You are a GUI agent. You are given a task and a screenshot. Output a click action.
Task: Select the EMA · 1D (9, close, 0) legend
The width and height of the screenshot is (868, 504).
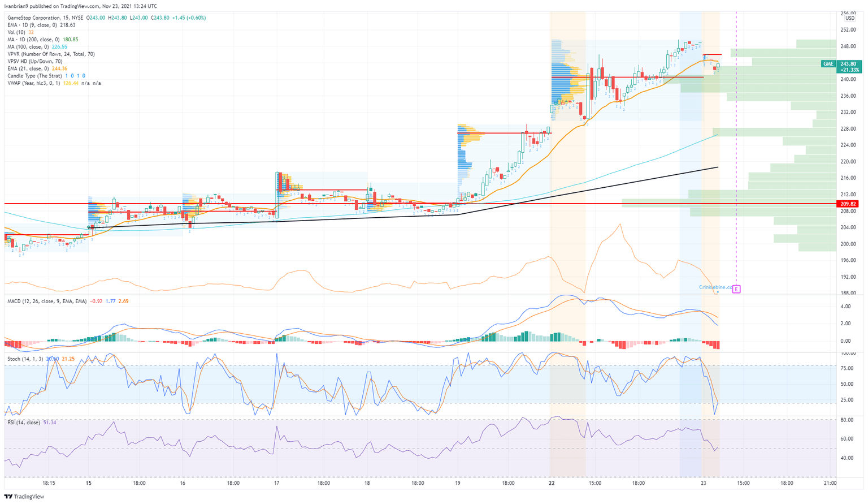click(41, 25)
